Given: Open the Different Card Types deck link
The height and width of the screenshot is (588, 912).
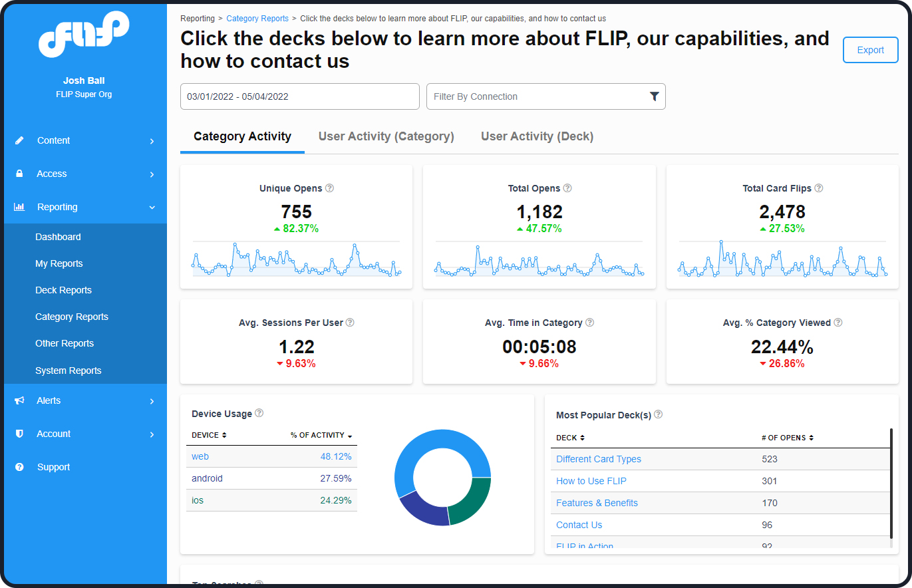Looking at the screenshot, I should click(599, 459).
